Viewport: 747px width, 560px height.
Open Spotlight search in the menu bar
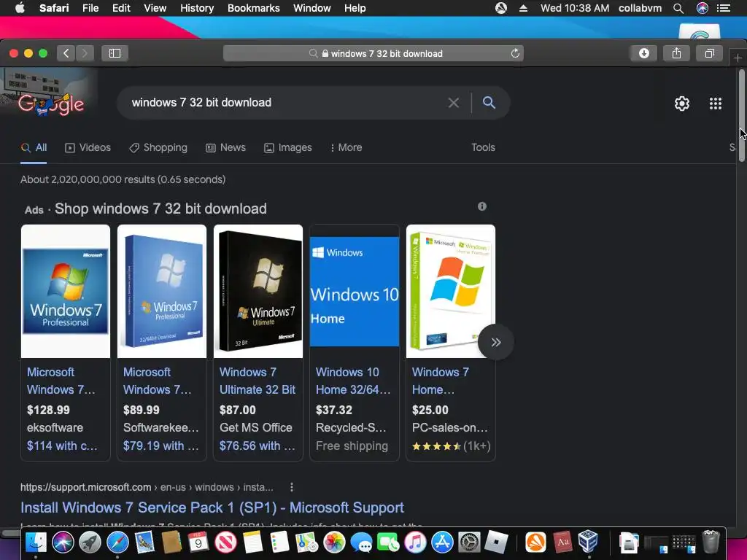click(x=678, y=8)
